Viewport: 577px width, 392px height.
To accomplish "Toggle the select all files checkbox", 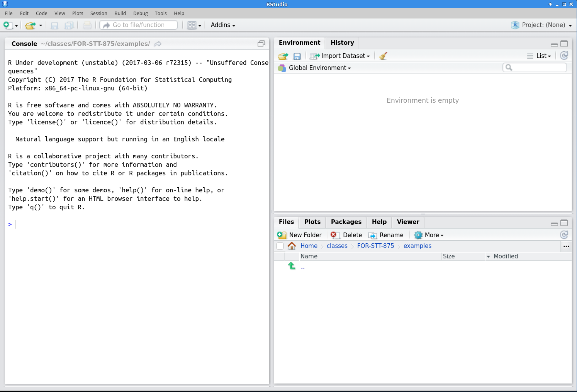I will point(280,246).
